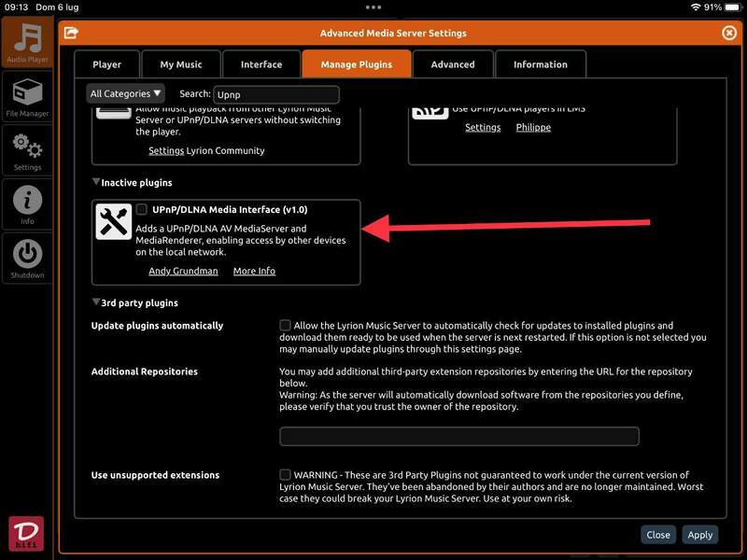Click the plugin Search text field
The height and width of the screenshot is (560, 747).
[x=275, y=94]
